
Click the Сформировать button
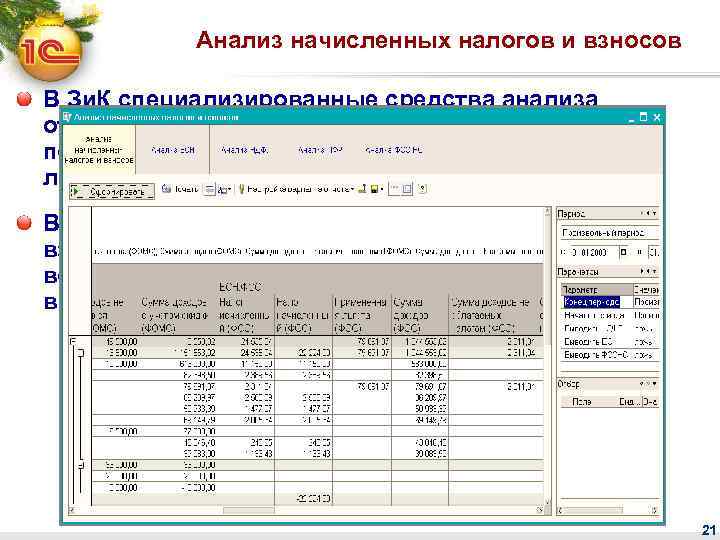tap(112, 191)
